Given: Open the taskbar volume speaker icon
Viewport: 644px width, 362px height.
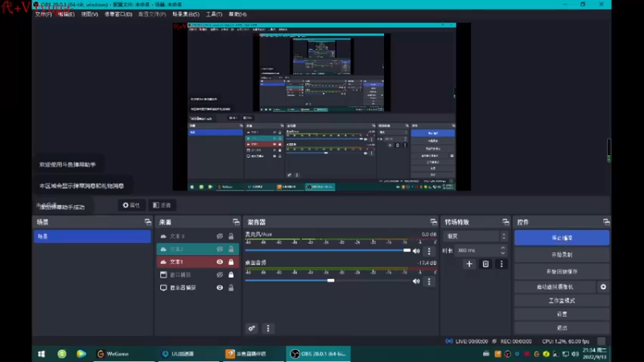Looking at the screenshot, I should (575, 354).
